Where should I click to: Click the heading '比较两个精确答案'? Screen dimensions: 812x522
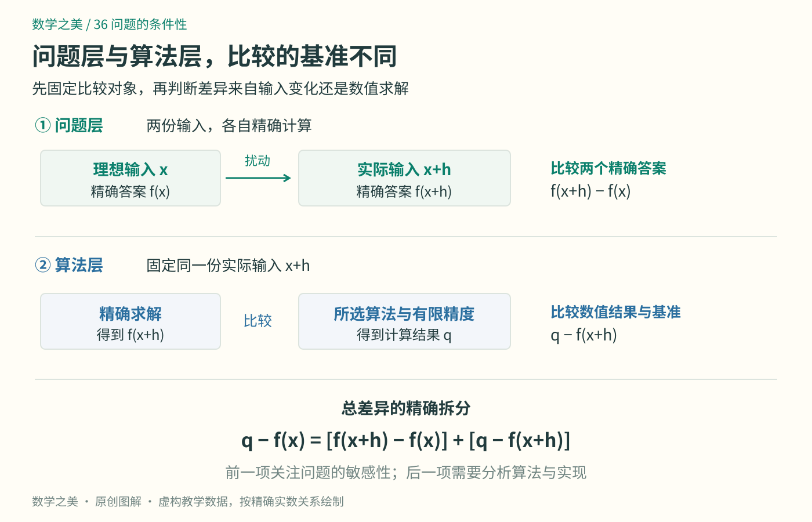coord(608,168)
